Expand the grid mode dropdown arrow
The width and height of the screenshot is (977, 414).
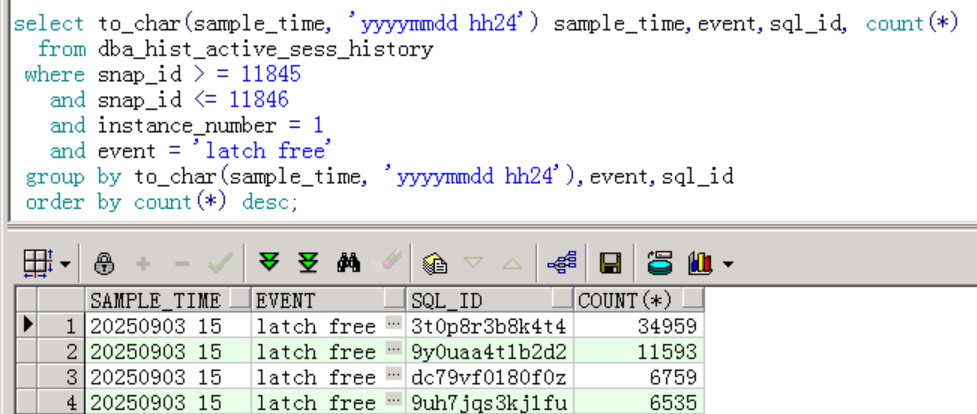(x=65, y=264)
